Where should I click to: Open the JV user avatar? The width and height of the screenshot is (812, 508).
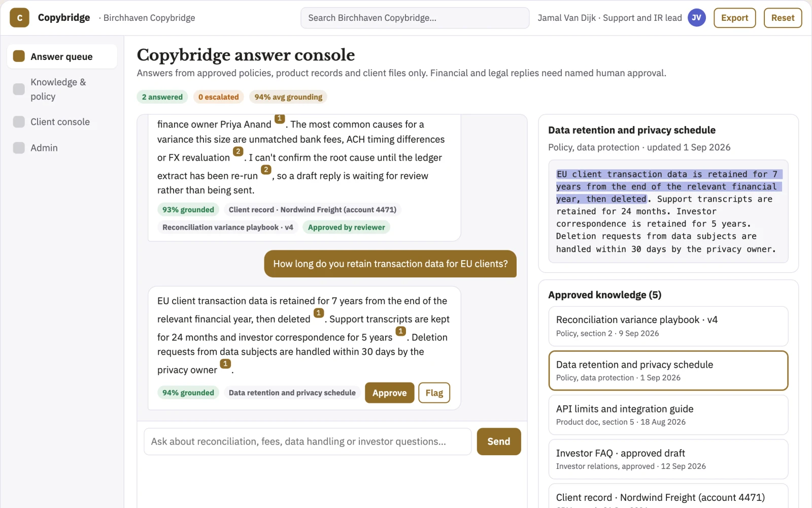coord(696,18)
